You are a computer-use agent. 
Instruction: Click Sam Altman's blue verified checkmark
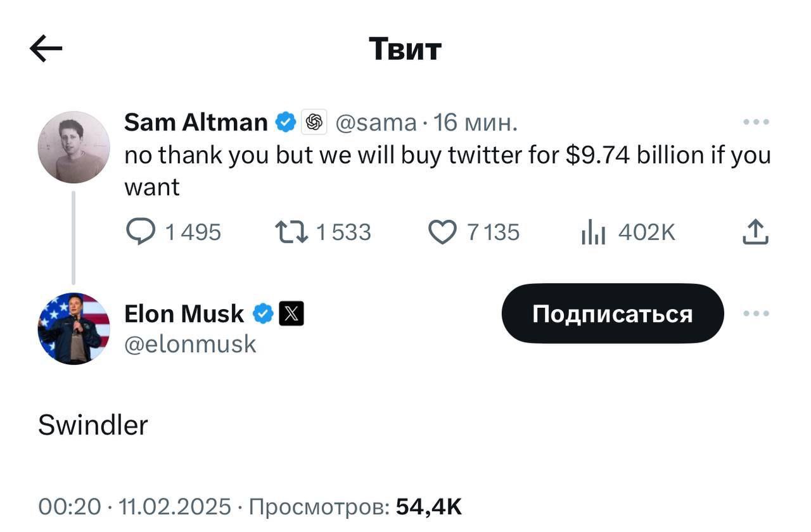coord(286,122)
